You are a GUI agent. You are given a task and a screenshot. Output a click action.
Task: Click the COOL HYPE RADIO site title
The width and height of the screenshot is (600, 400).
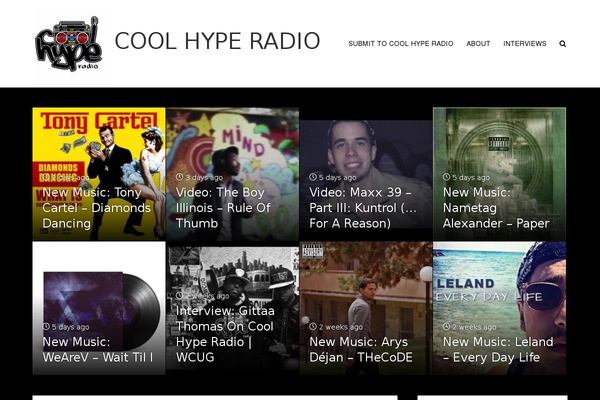tap(217, 41)
